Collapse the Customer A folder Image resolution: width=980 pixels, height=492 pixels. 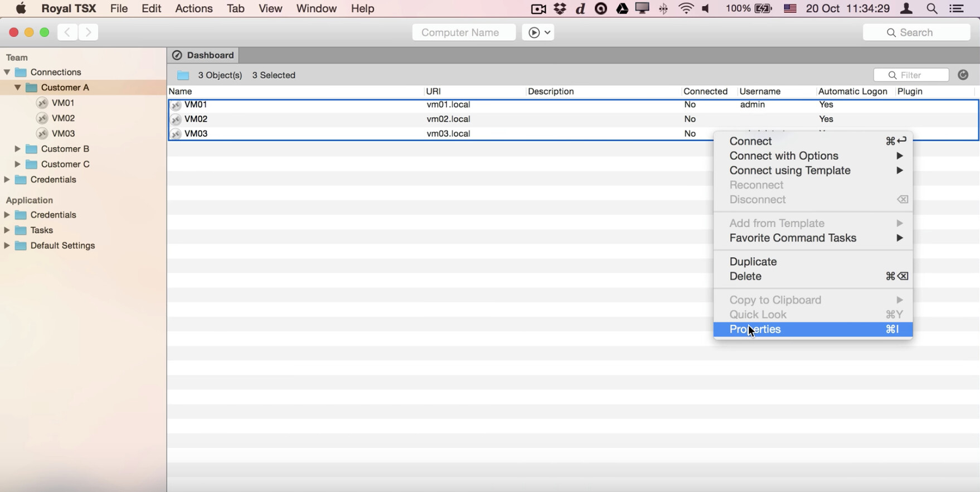click(x=18, y=88)
